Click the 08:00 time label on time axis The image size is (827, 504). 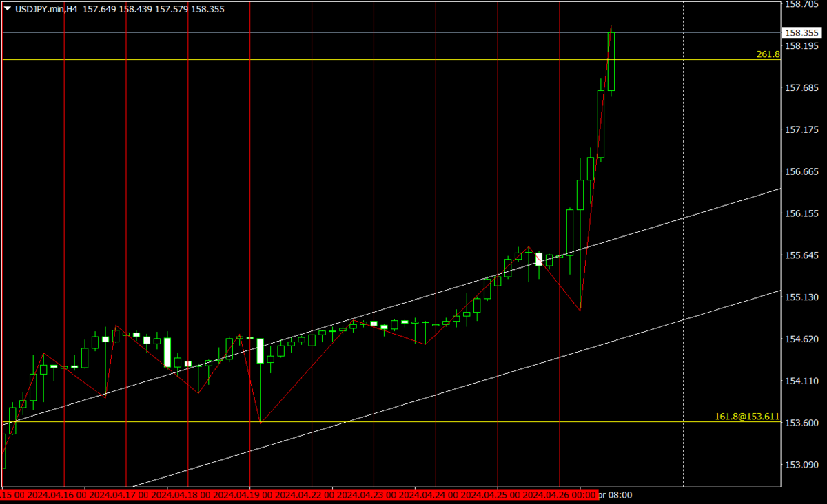coord(620,495)
